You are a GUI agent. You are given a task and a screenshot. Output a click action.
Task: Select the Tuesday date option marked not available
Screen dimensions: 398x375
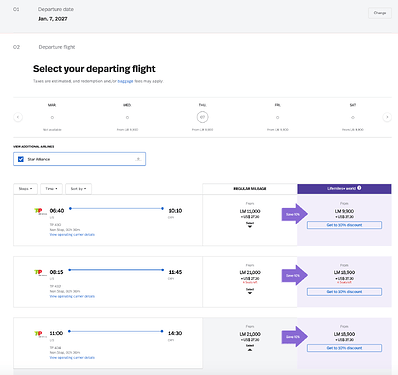pyautogui.click(x=52, y=117)
